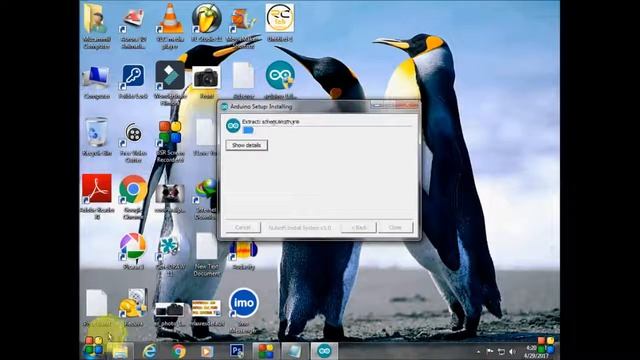Click the network tray icon
The width and height of the screenshot is (640, 360).
click(501, 351)
